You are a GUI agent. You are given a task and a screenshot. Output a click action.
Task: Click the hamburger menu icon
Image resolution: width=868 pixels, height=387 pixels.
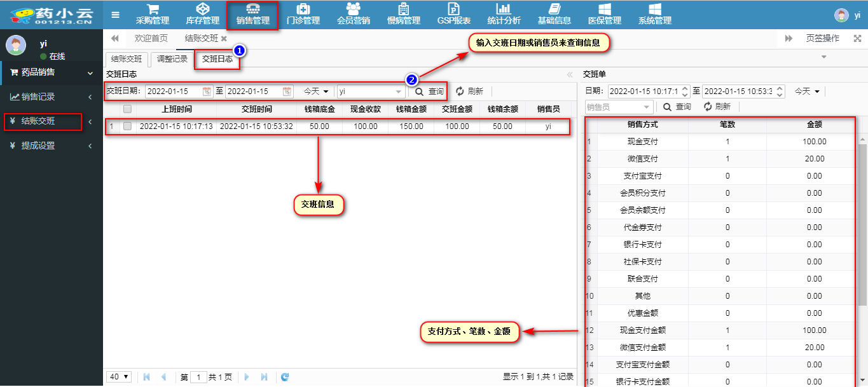(115, 15)
